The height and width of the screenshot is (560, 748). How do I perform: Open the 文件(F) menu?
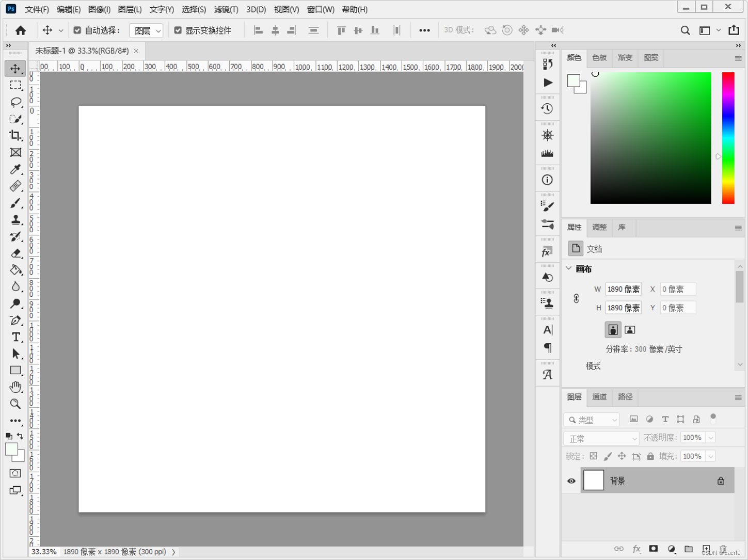pos(37,9)
